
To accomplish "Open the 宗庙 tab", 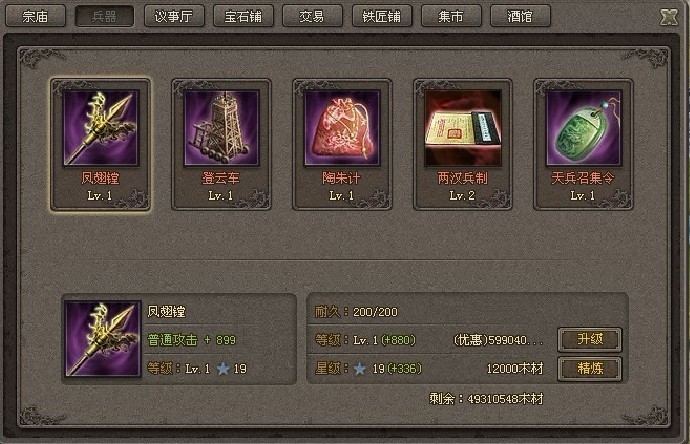I will click(x=35, y=16).
